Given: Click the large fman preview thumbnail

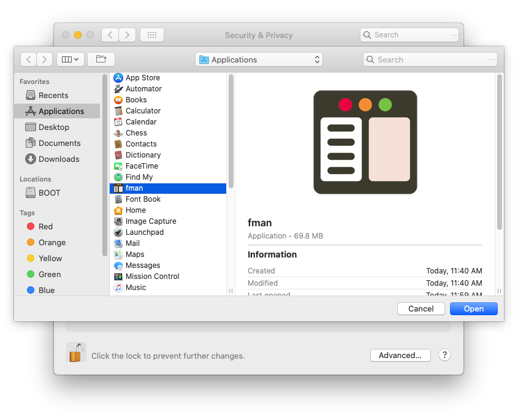Looking at the screenshot, I should click(365, 142).
